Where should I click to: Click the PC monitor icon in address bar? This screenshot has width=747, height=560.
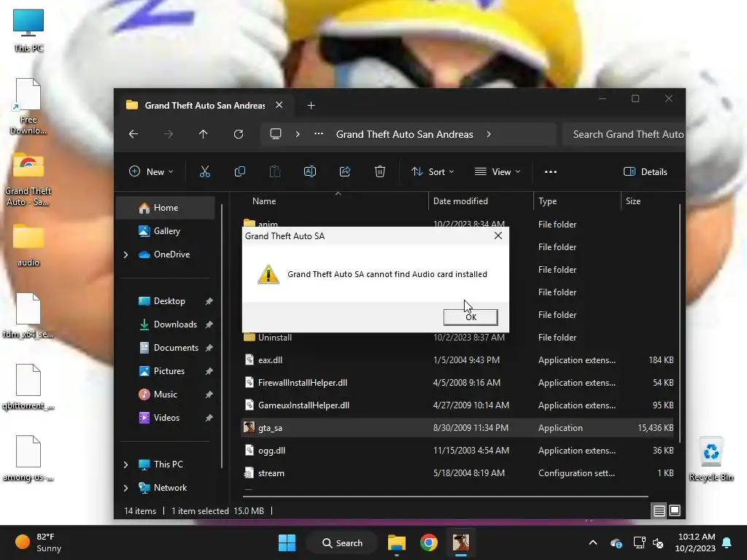[x=275, y=134]
